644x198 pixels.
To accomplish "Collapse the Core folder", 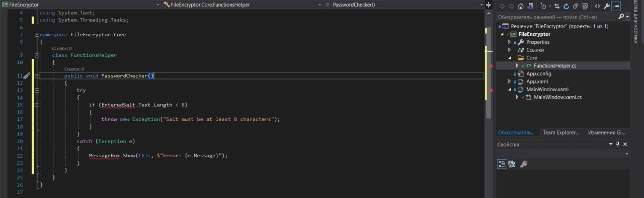I will click(509, 58).
